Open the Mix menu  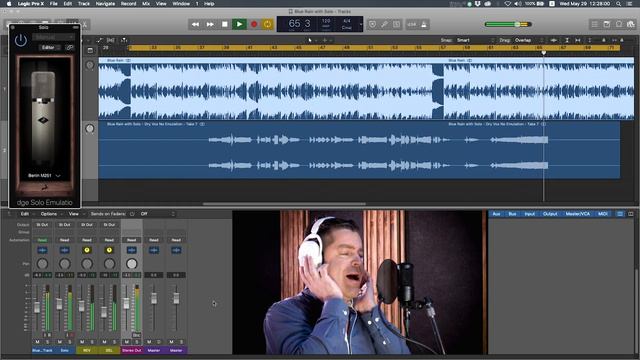point(146,4)
